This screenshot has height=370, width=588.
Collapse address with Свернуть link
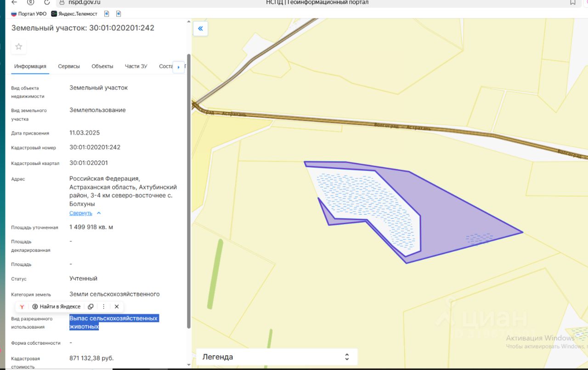pos(81,213)
